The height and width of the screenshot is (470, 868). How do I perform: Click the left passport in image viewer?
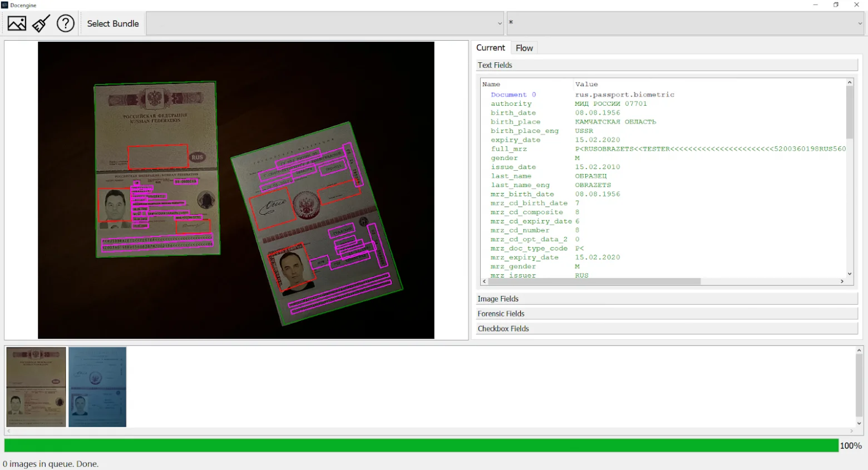point(157,170)
